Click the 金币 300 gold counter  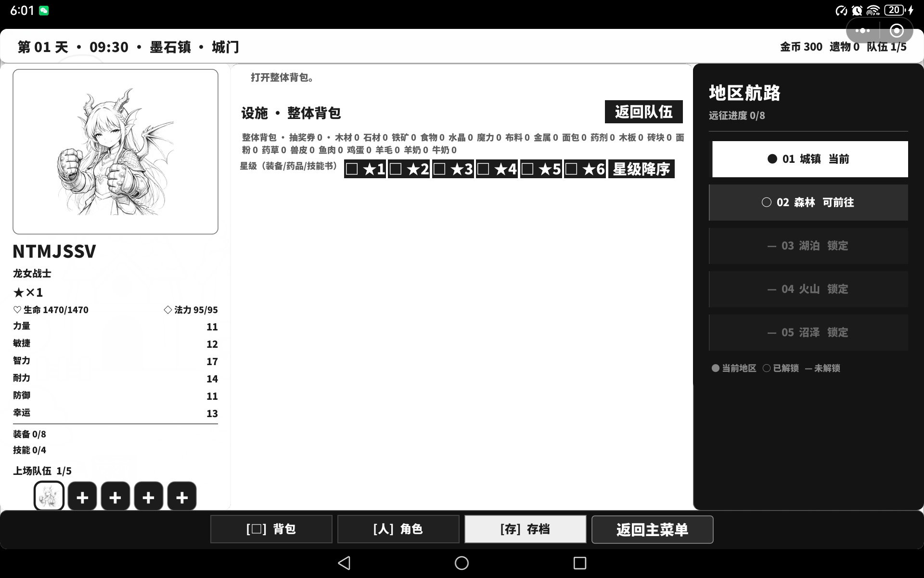click(801, 47)
